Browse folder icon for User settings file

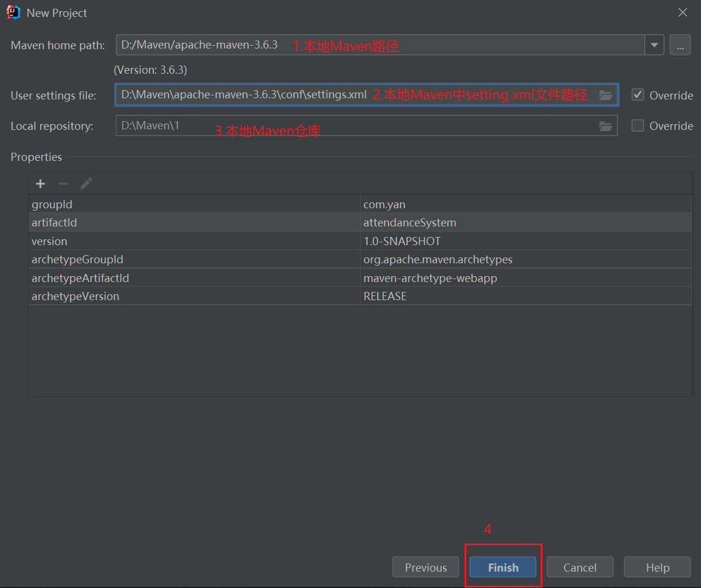(605, 95)
